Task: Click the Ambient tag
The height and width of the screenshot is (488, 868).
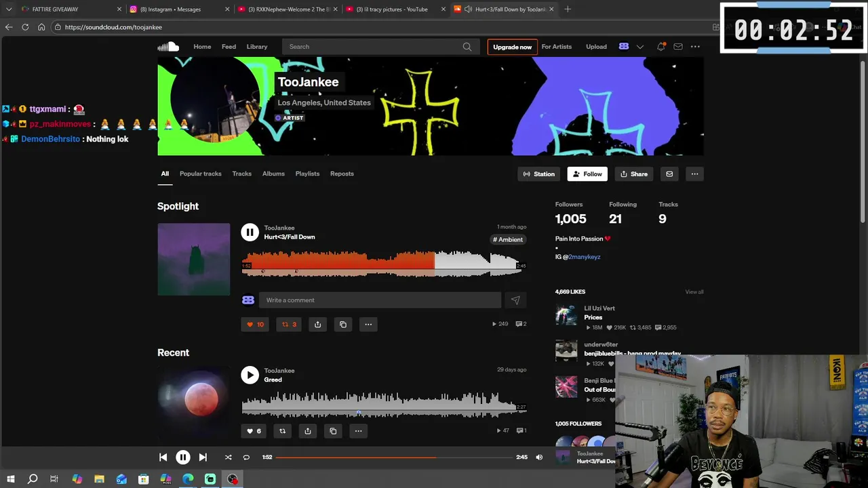Action: tap(508, 239)
